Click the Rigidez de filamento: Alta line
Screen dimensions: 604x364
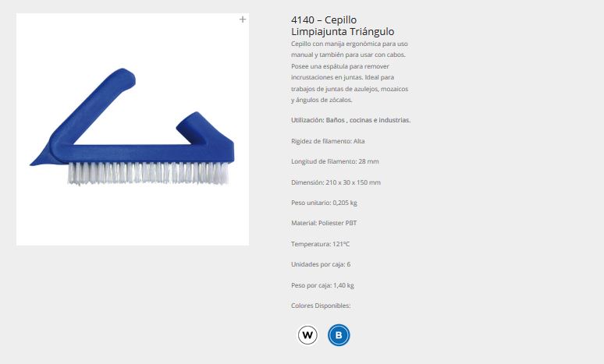tap(328, 141)
